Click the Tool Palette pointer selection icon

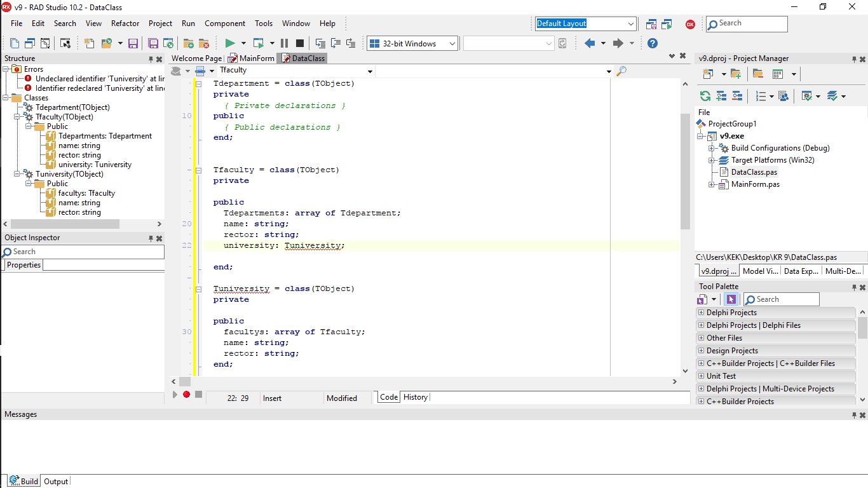click(731, 299)
